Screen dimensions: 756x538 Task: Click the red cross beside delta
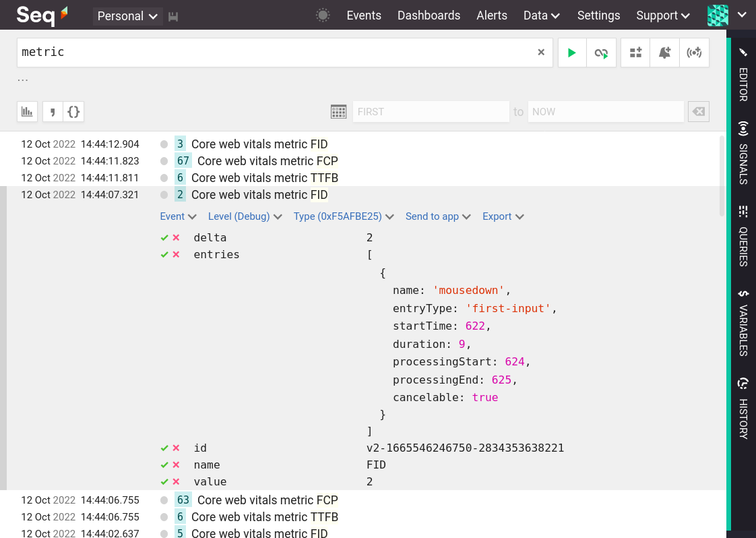176,237
